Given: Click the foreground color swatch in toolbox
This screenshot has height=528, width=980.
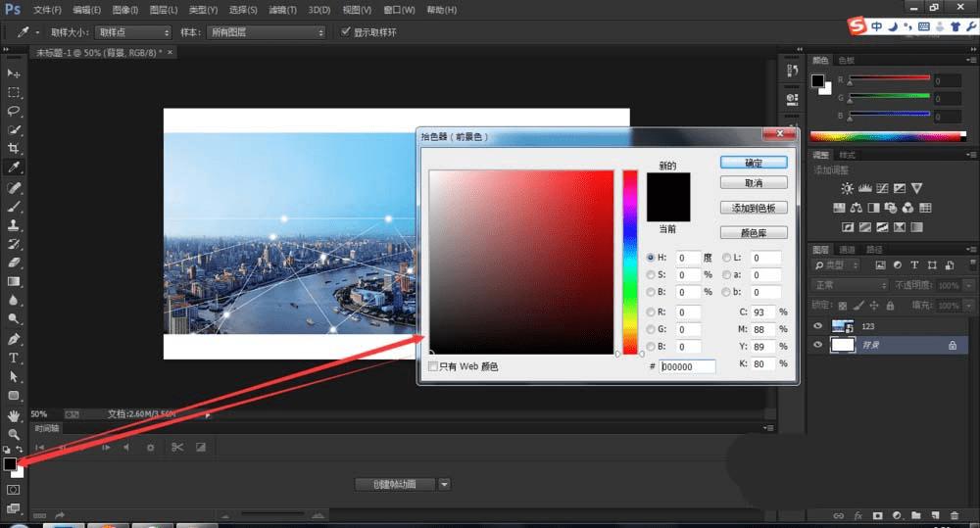Looking at the screenshot, I should [10, 464].
